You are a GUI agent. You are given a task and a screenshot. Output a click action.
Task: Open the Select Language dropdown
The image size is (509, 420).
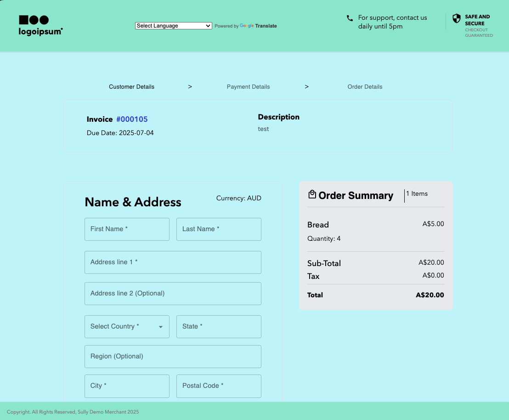[173, 26]
